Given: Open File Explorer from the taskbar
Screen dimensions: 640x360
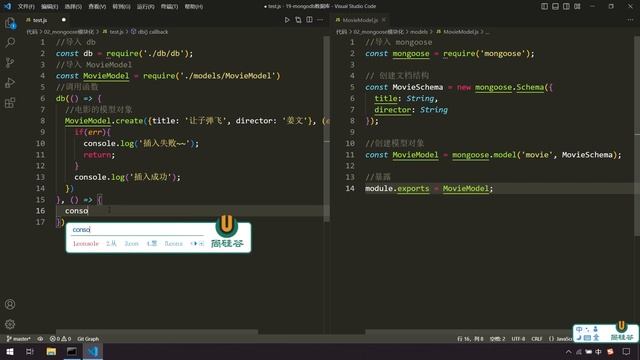Looking at the screenshot, I should 51,351.
